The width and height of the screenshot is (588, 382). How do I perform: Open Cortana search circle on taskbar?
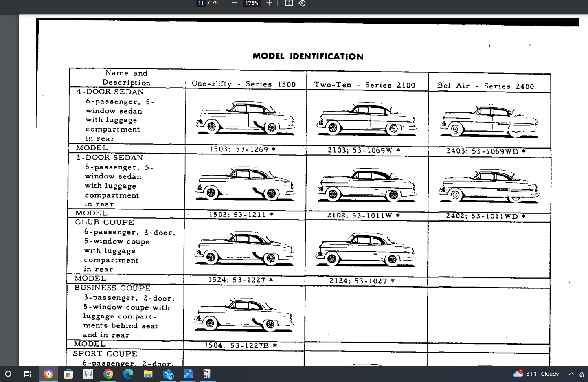(x=8, y=374)
